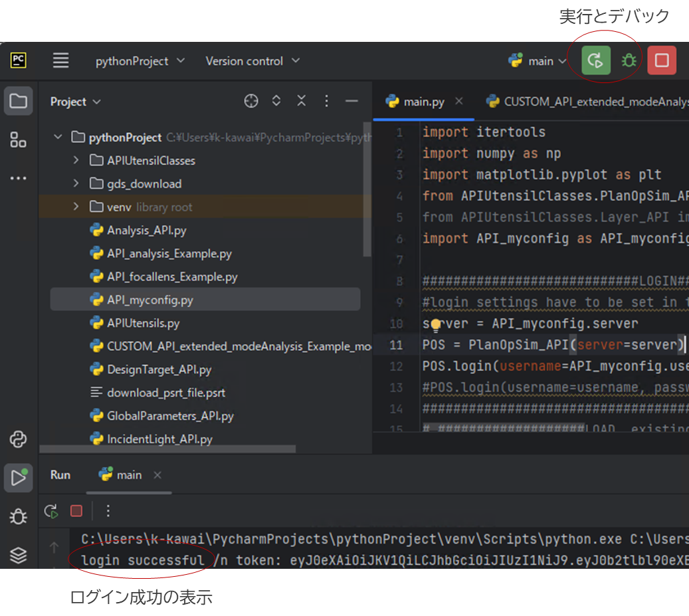This screenshot has height=616, width=689.
Task: Select the venv folder row
Action: coord(205,207)
